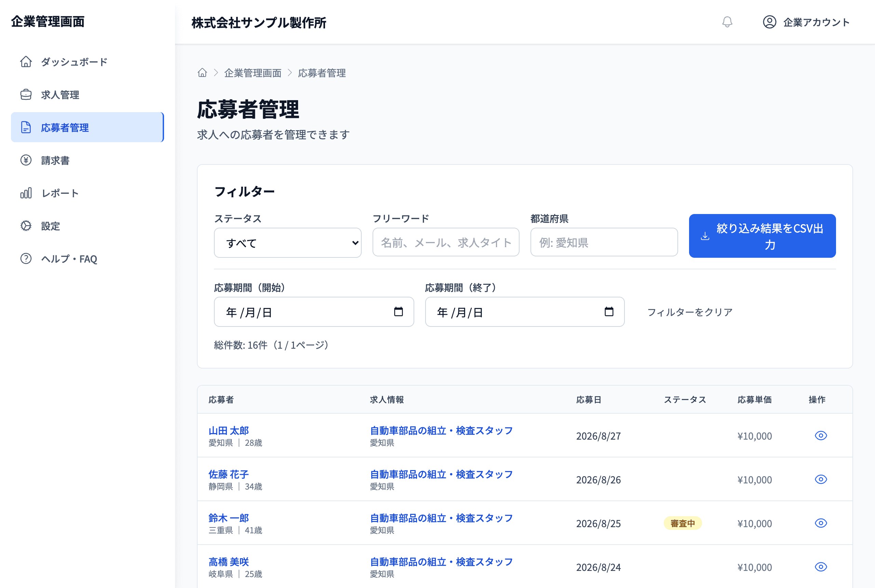This screenshot has width=875, height=588.
Task: Open job link in 山田 太郎 row
Action: 441,430
